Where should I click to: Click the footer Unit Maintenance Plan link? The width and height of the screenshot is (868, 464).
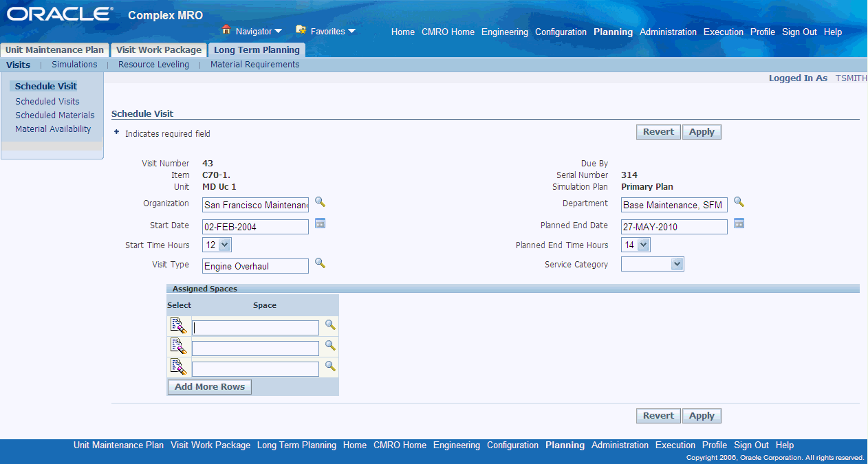pos(118,445)
